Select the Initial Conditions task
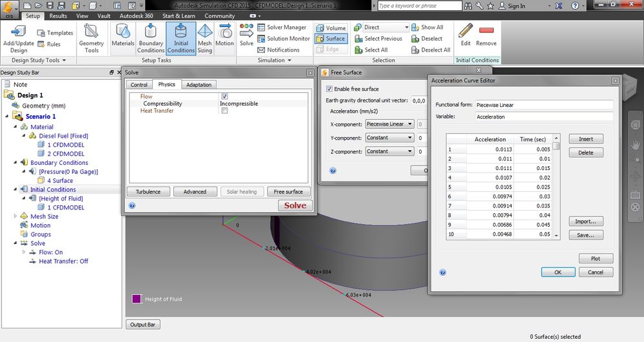The image size is (644, 342). click(181, 38)
